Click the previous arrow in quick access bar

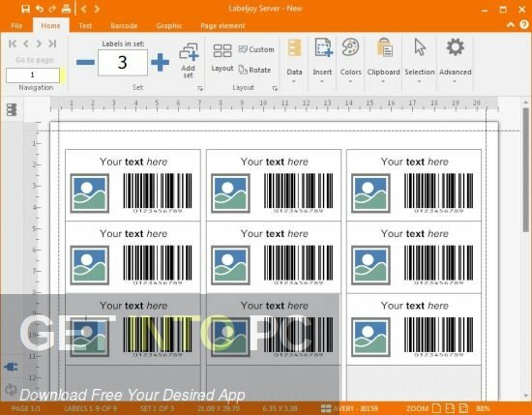pyautogui.click(x=84, y=9)
